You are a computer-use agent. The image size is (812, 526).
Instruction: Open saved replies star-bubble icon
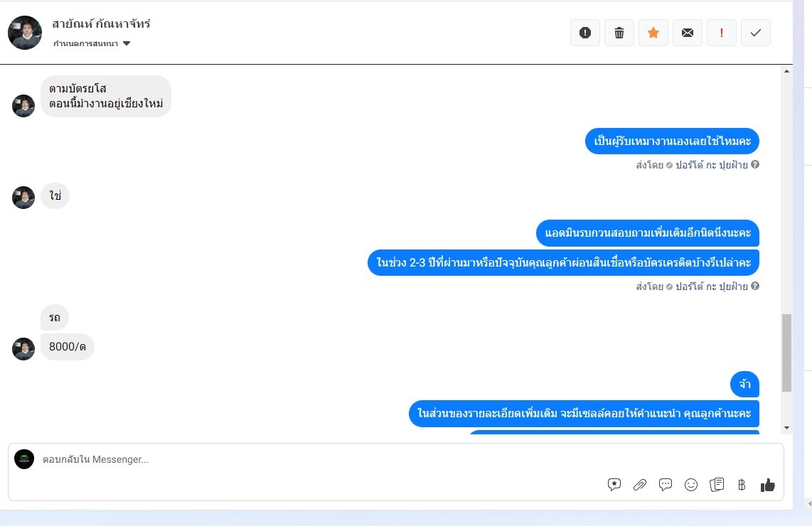coord(614,485)
